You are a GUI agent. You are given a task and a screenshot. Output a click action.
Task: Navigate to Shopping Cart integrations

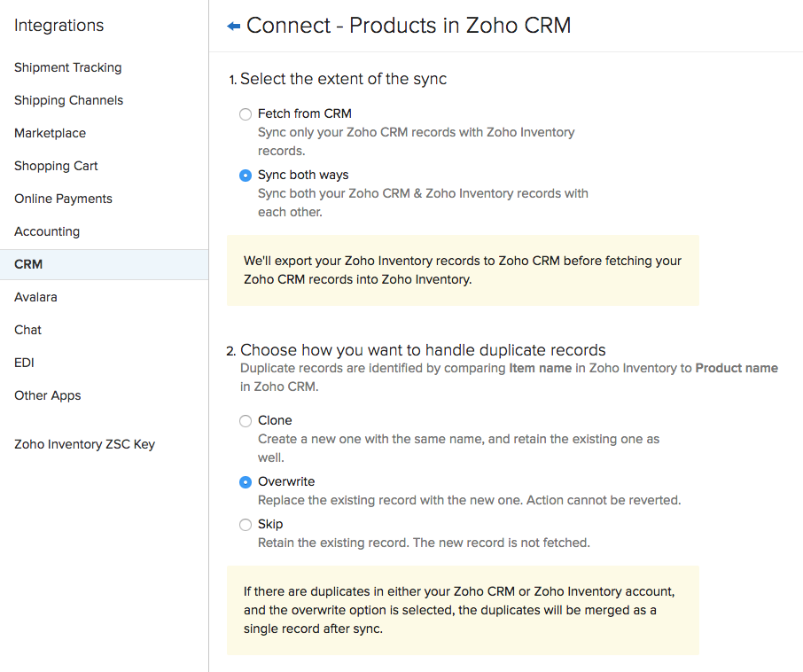click(x=56, y=166)
